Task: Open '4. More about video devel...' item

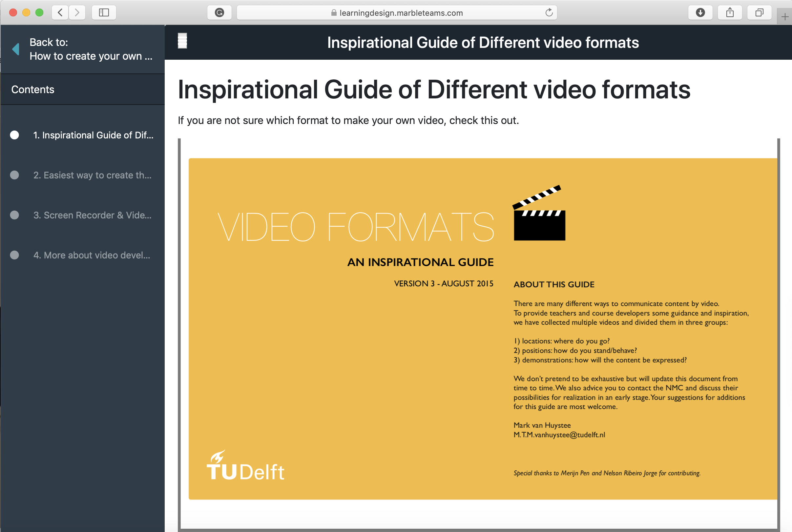Action: [92, 255]
